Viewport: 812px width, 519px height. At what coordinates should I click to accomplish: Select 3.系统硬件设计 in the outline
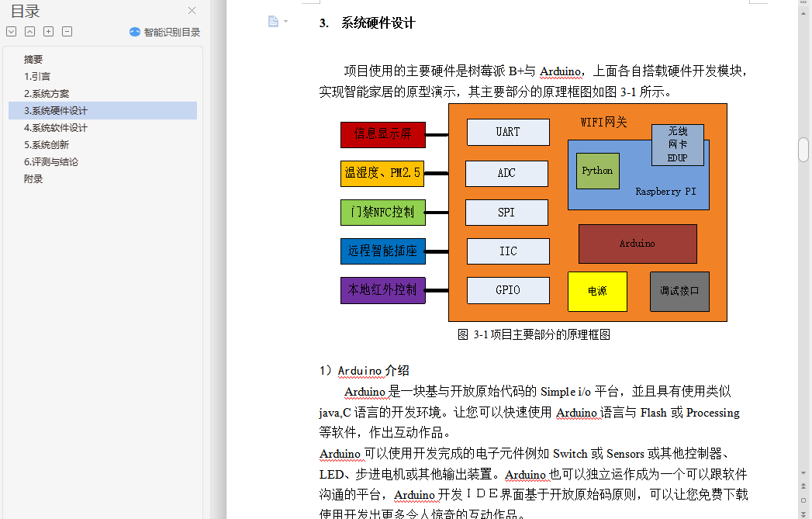coord(102,111)
